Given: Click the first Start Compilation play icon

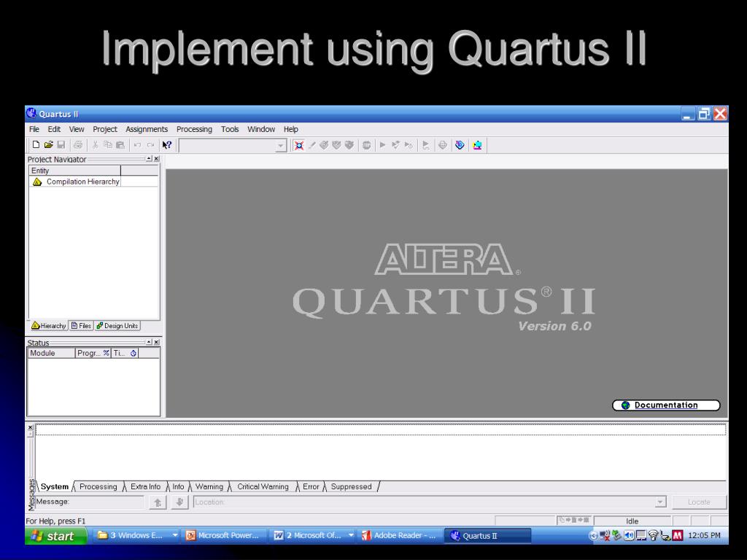Looking at the screenshot, I should coord(382,145).
